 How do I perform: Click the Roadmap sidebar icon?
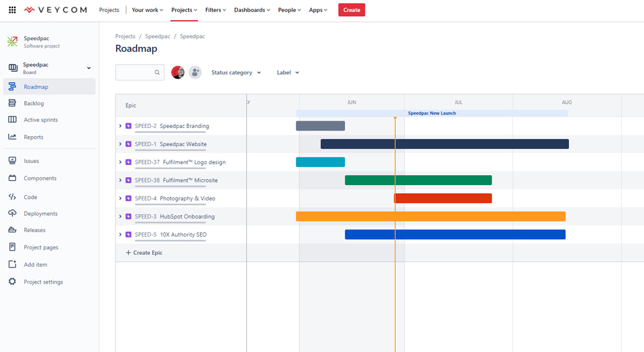(x=12, y=86)
